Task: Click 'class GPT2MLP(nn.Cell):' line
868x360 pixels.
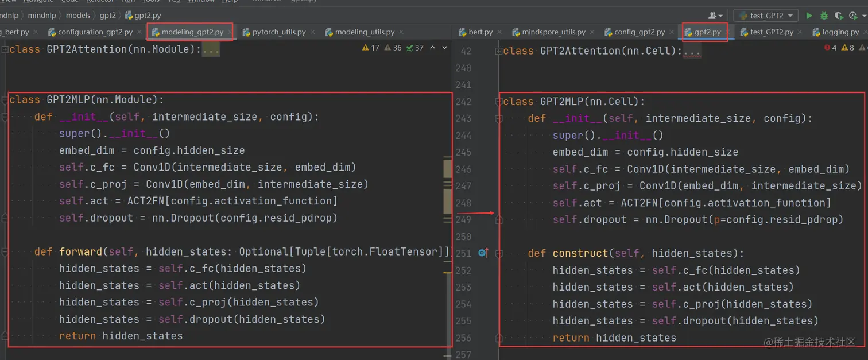Action: [x=574, y=102]
